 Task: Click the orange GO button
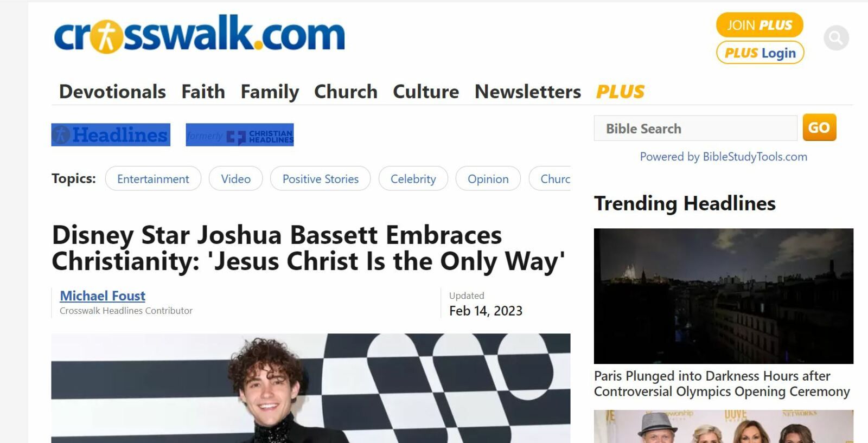click(819, 127)
